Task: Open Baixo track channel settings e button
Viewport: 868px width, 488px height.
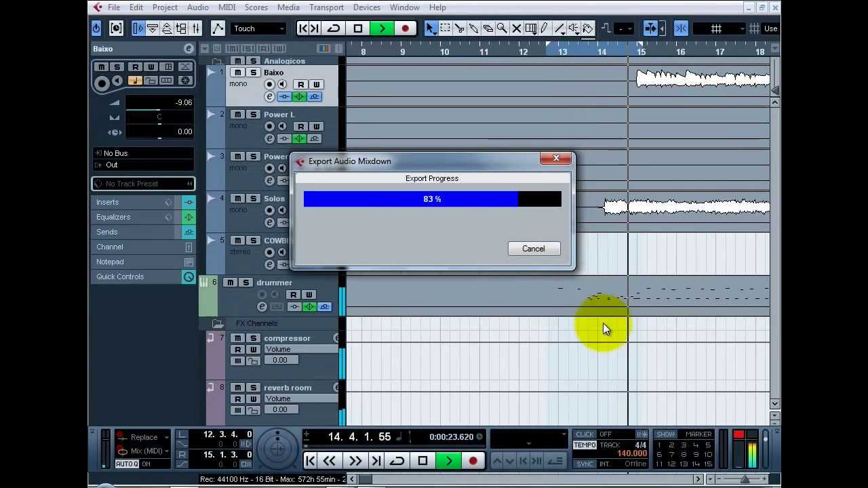Action: click(x=269, y=97)
